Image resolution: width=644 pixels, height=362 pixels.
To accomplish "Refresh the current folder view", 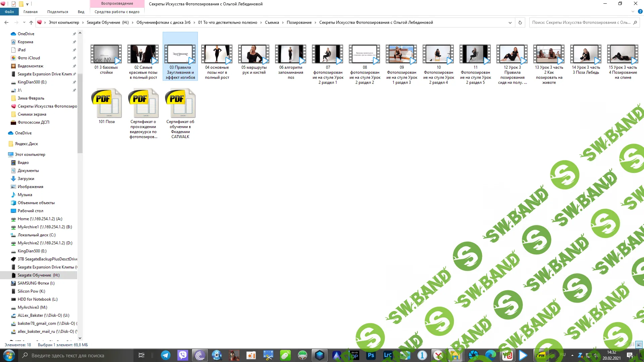I will click(520, 22).
